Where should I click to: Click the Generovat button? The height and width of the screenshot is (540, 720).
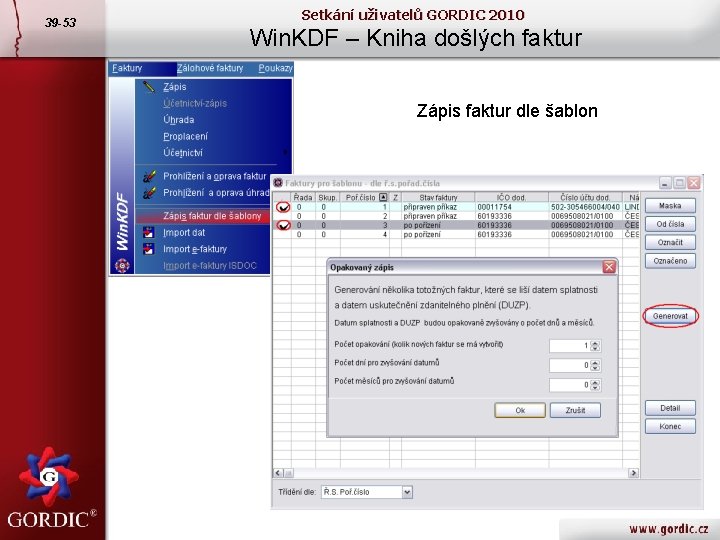pos(670,316)
